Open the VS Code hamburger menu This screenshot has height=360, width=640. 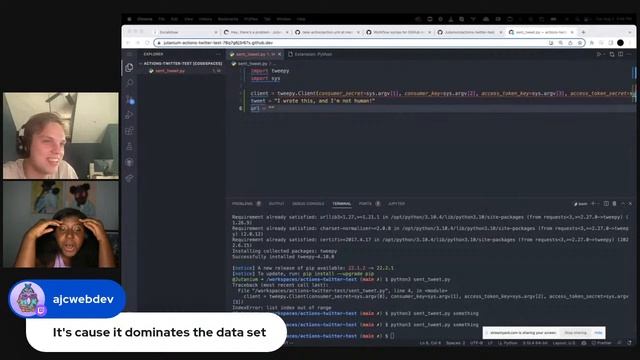click(129, 54)
